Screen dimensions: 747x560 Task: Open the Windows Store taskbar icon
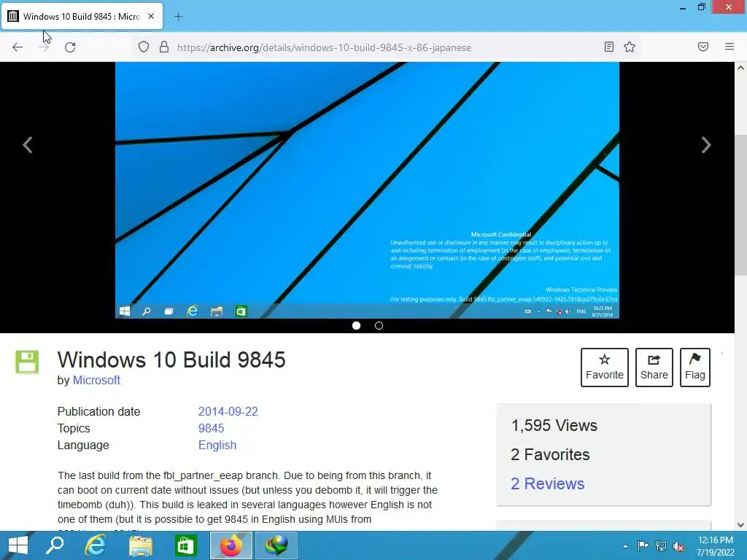[x=185, y=545]
